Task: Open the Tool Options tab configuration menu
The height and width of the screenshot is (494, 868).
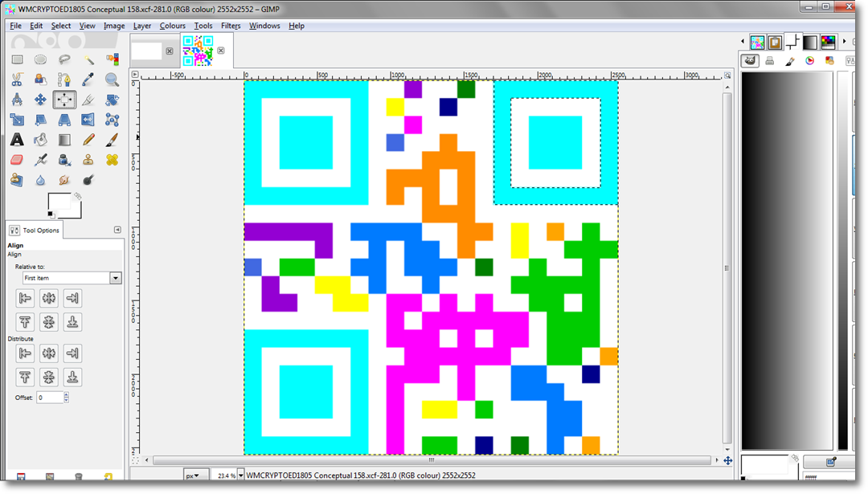Action: tap(117, 230)
